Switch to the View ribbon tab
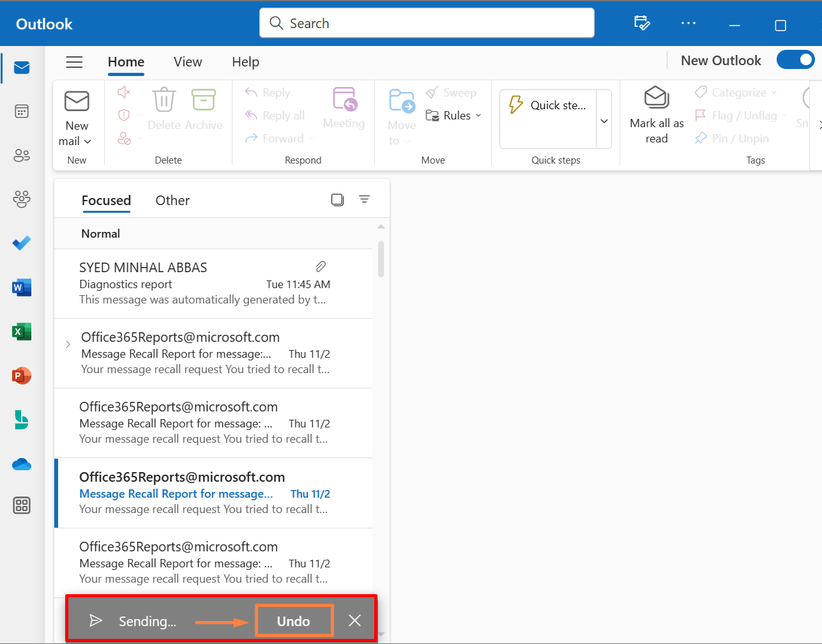This screenshot has width=822, height=644. click(x=188, y=62)
